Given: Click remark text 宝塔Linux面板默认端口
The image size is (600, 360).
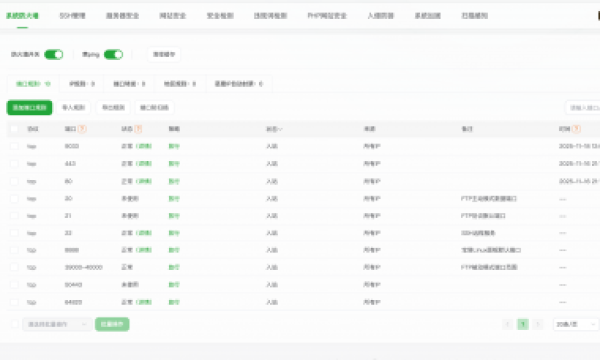Looking at the screenshot, I should click(x=491, y=250).
